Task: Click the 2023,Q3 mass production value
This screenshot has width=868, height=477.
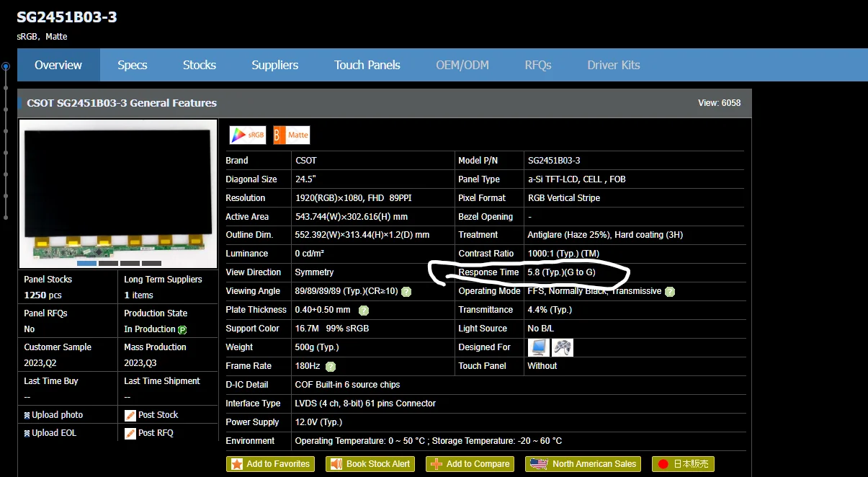Action: (139, 363)
